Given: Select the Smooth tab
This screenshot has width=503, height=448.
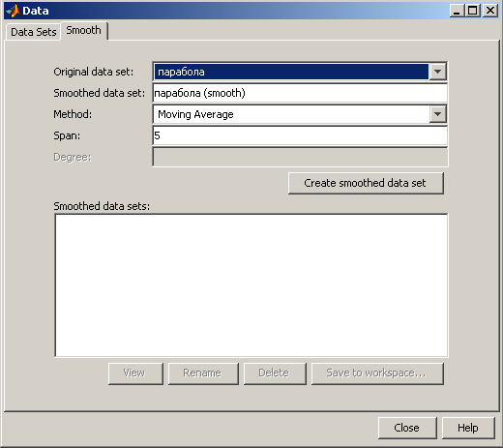Looking at the screenshot, I should pos(84,31).
